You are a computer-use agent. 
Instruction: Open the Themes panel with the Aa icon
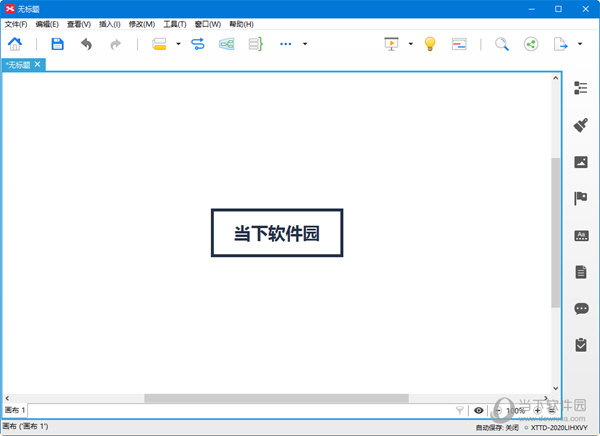click(x=581, y=235)
